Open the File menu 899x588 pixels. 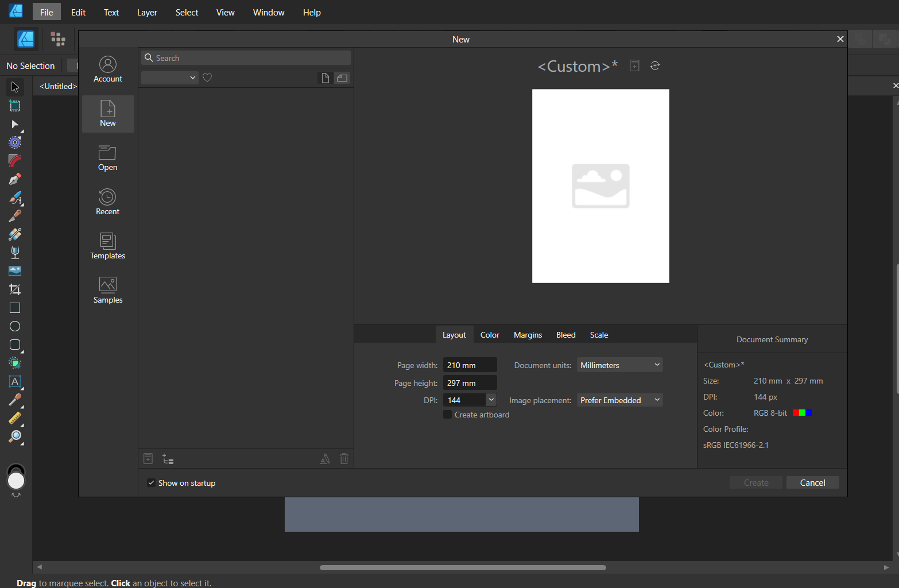[46, 12]
